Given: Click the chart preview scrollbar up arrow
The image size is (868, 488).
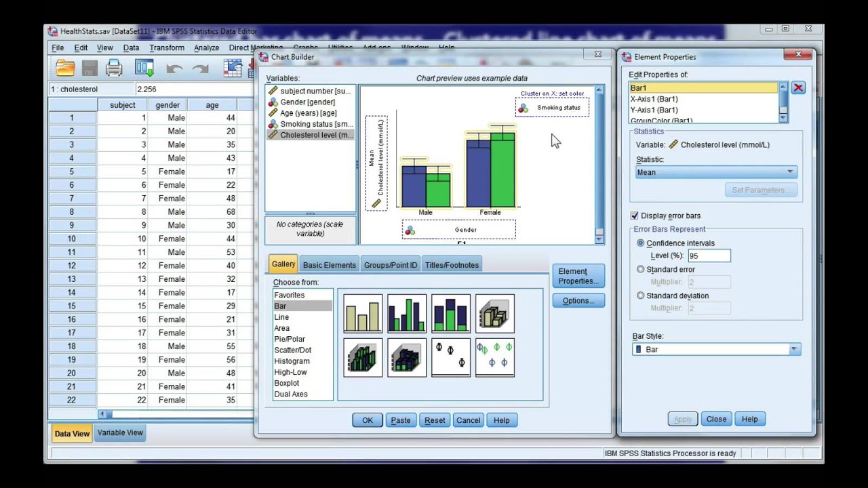Looking at the screenshot, I should (599, 90).
